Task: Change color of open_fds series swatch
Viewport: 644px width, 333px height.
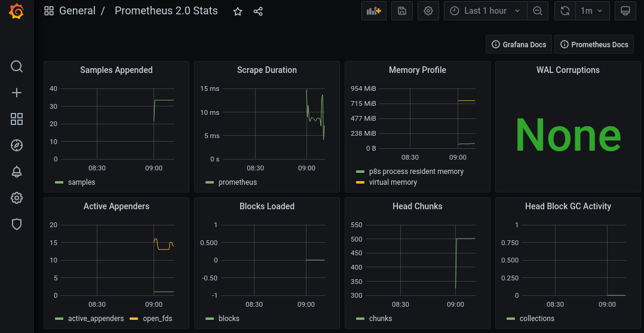Action: tap(134, 319)
